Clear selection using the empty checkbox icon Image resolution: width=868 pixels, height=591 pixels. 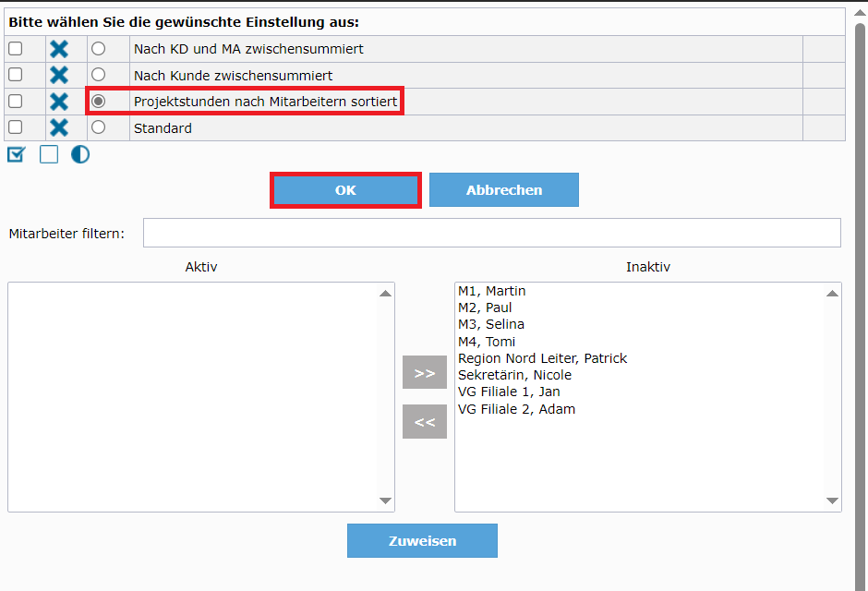coord(47,154)
